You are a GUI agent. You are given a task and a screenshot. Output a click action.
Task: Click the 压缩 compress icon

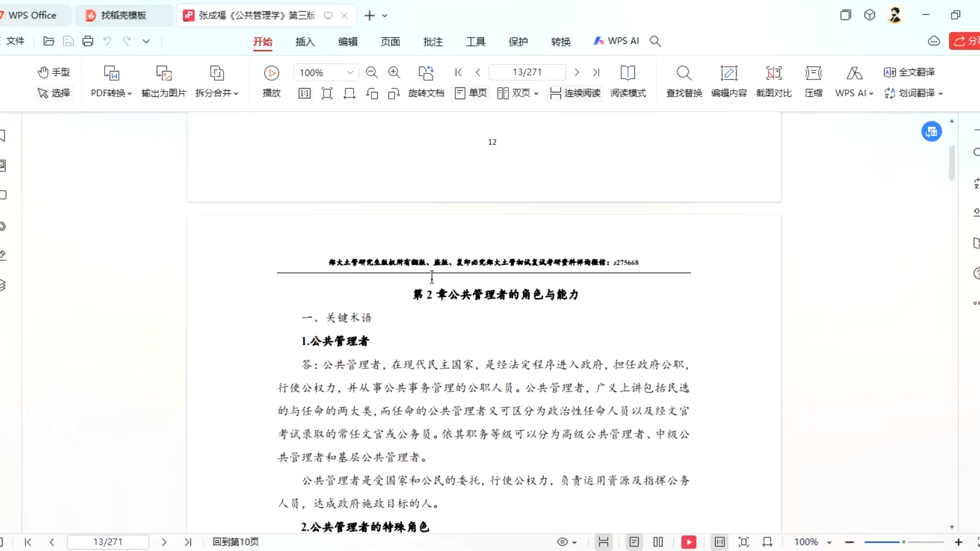click(x=813, y=82)
